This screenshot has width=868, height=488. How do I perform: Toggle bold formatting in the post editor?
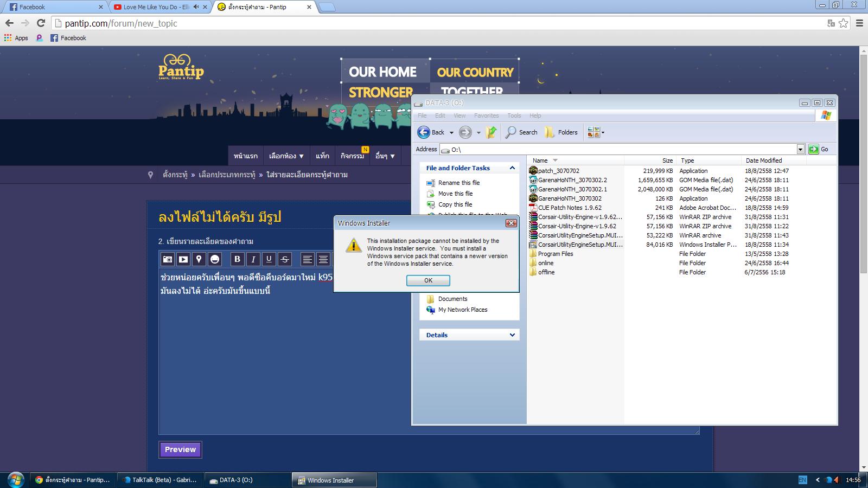(x=237, y=259)
